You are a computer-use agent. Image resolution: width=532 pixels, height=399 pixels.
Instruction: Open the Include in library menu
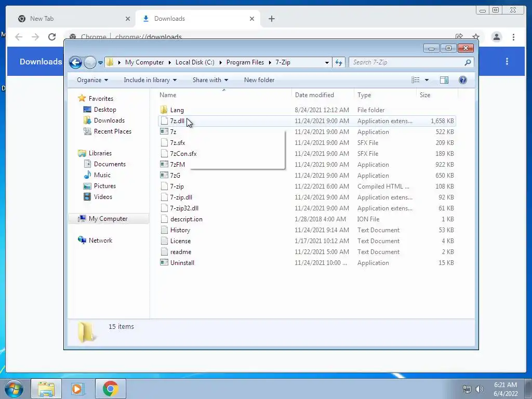click(150, 80)
